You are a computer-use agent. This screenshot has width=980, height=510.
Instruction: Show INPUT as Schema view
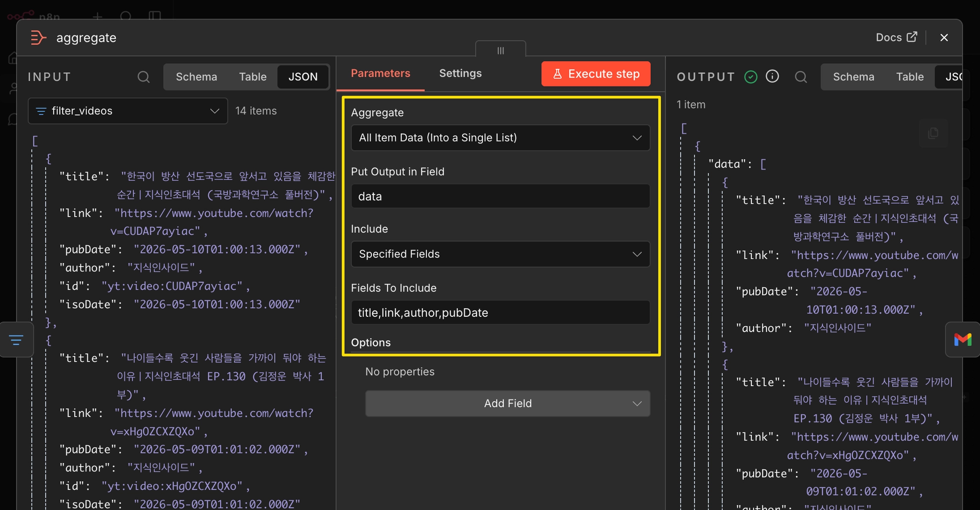[196, 77]
